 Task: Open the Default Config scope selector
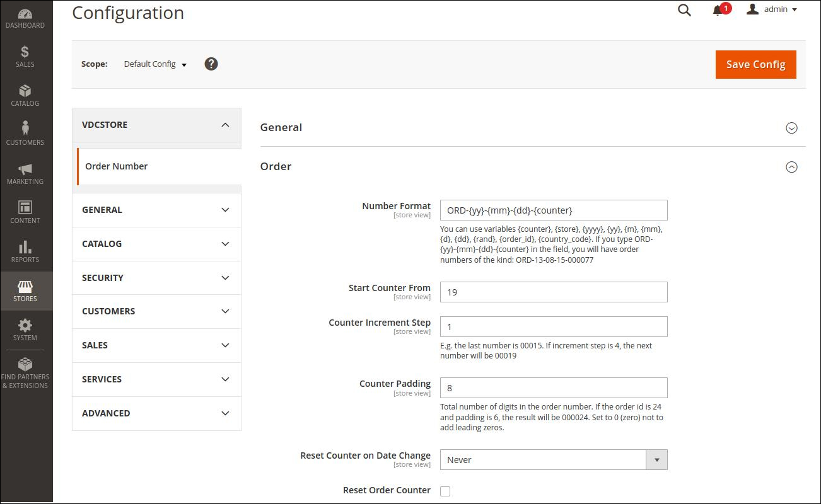pyautogui.click(x=155, y=64)
